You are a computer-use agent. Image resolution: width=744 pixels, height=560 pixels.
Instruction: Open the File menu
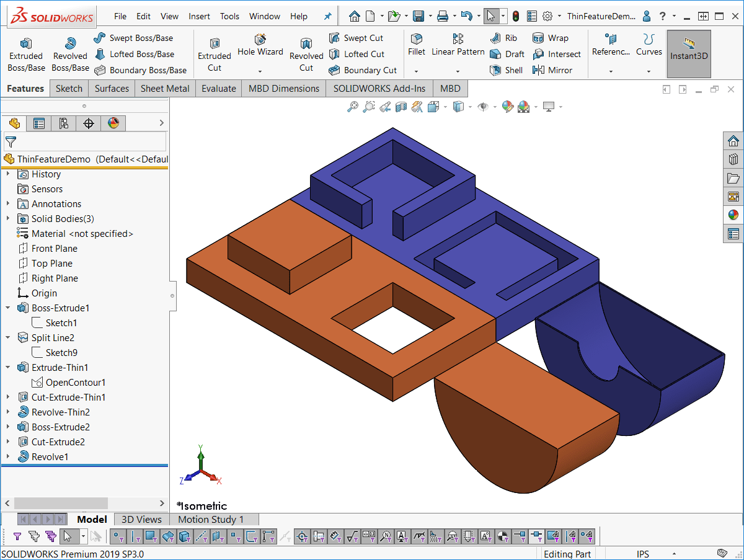tap(120, 17)
